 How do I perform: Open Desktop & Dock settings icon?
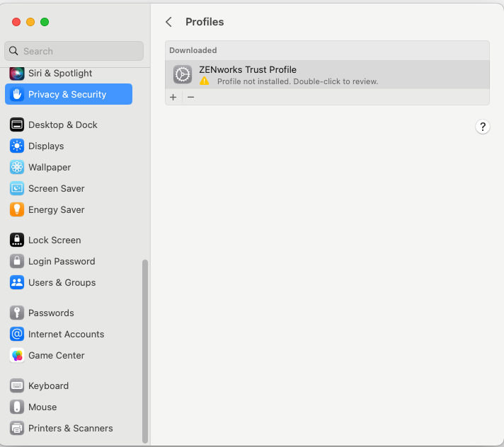tap(17, 124)
